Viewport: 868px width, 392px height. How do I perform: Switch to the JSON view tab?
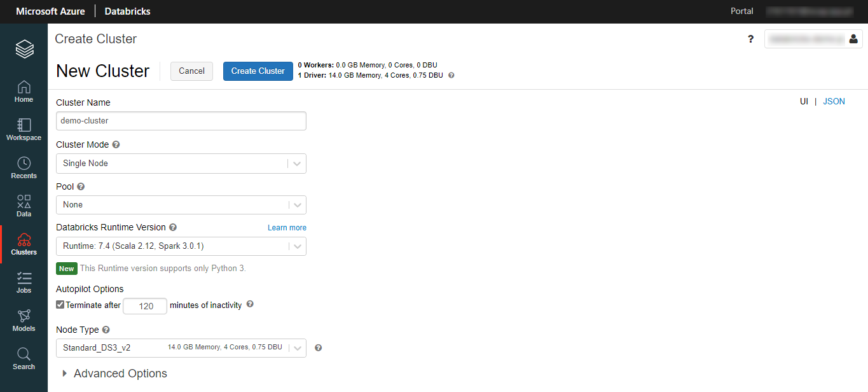click(x=834, y=101)
